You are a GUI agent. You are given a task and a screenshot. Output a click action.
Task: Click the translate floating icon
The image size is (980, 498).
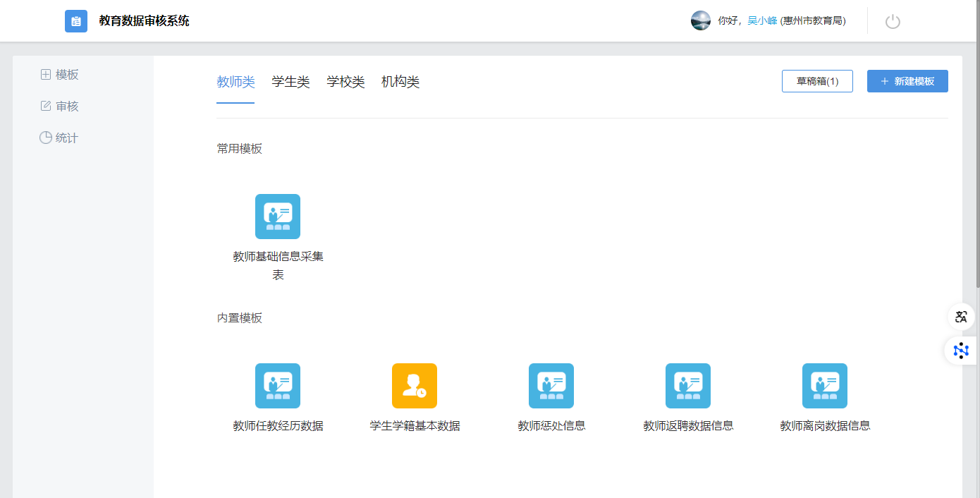pyautogui.click(x=961, y=317)
